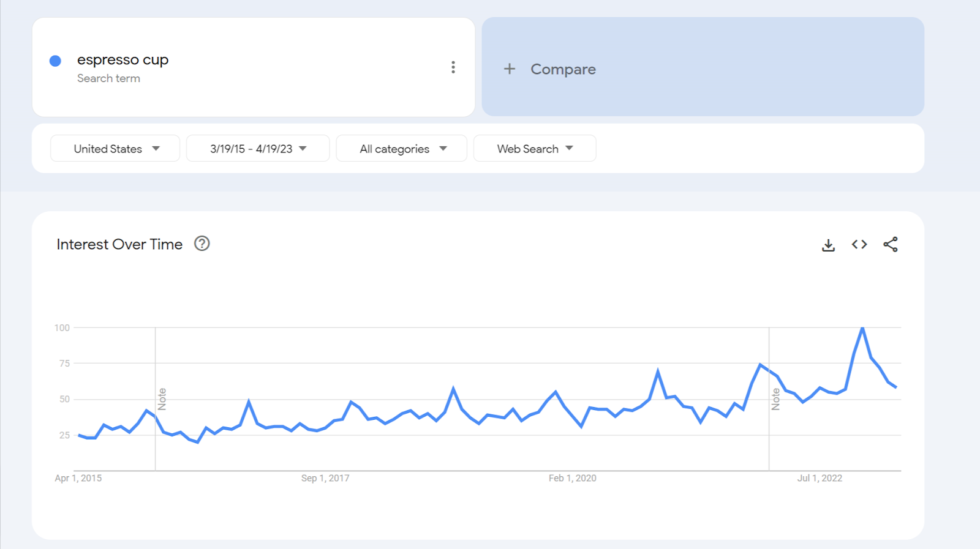Open the All categories dropdown

402,149
